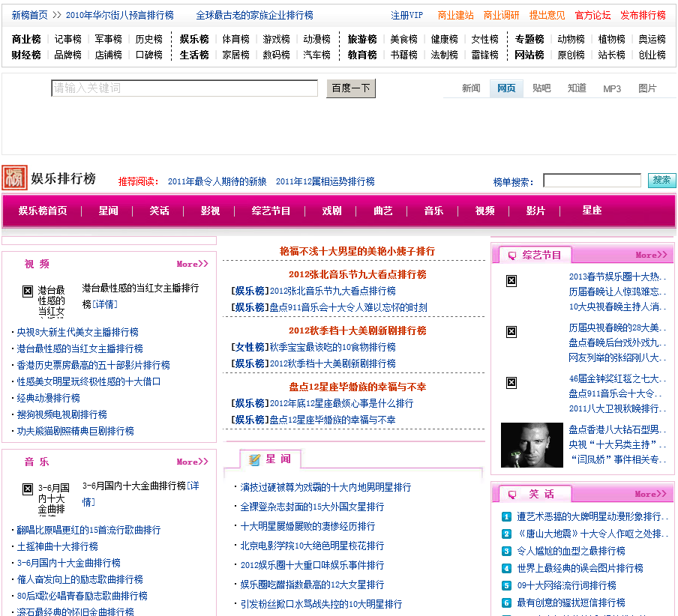Screen dimensions: 678x616
Task: Open the 娱乐榜 category link
Action: (x=194, y=39)
